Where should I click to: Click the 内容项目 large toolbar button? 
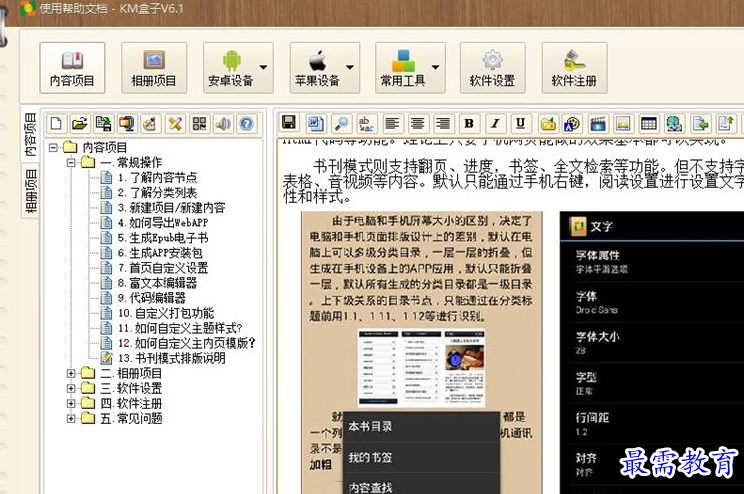click(72, 69)
